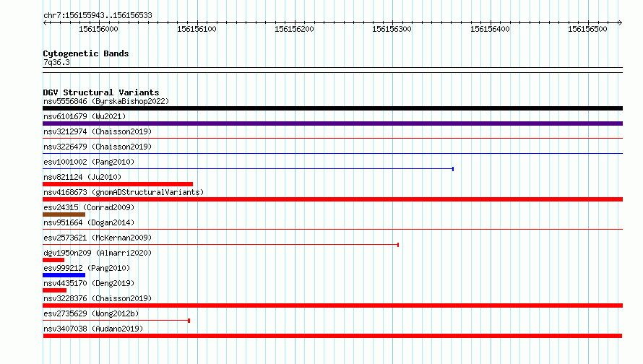This screenshot has height=364, width=643.
Task: Open nsv821124 (Ju2010) label
Action: tap(82, 177)
